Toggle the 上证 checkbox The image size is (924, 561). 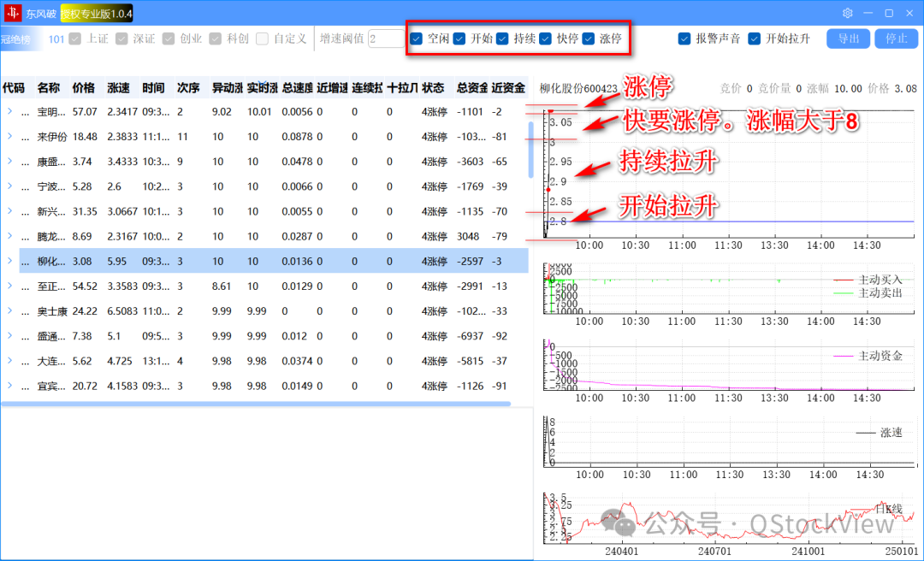pyautogui.click(x=74, y=38)
